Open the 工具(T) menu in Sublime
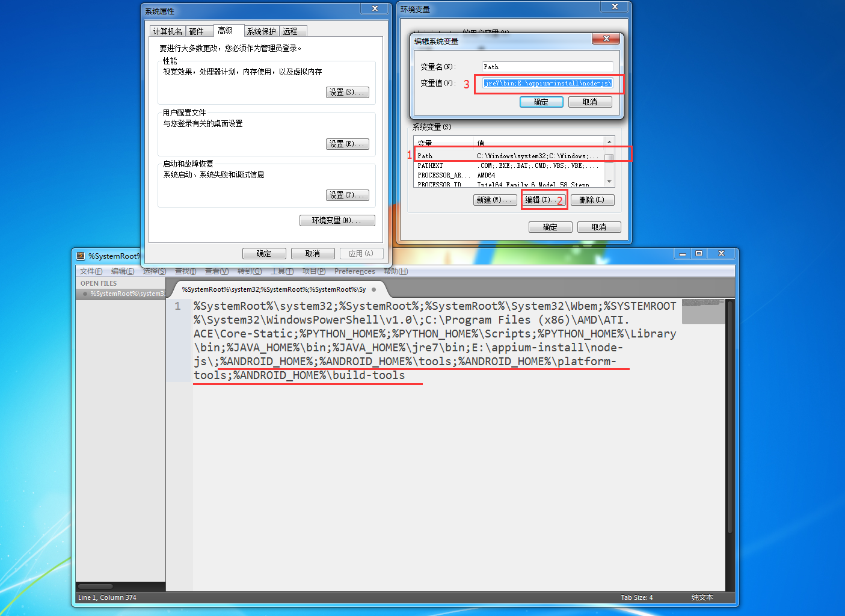This screenshot has height=616, width=845. click(x=282, y=271)
